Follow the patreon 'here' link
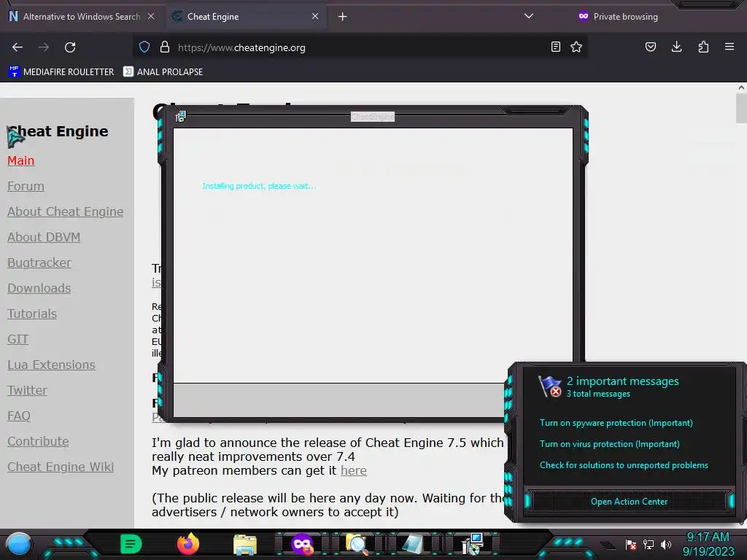Viewport: 747px width, 560px height. (354, 470)
